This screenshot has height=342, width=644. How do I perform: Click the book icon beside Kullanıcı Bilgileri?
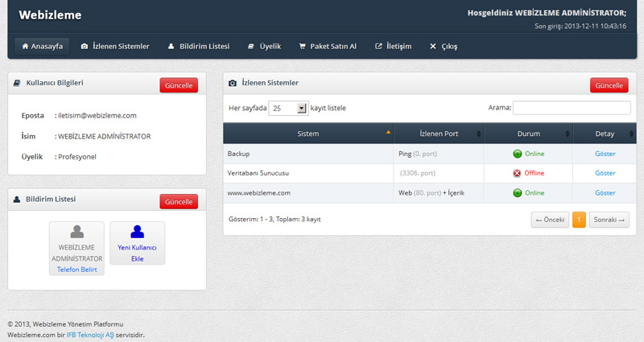[17, 83]
